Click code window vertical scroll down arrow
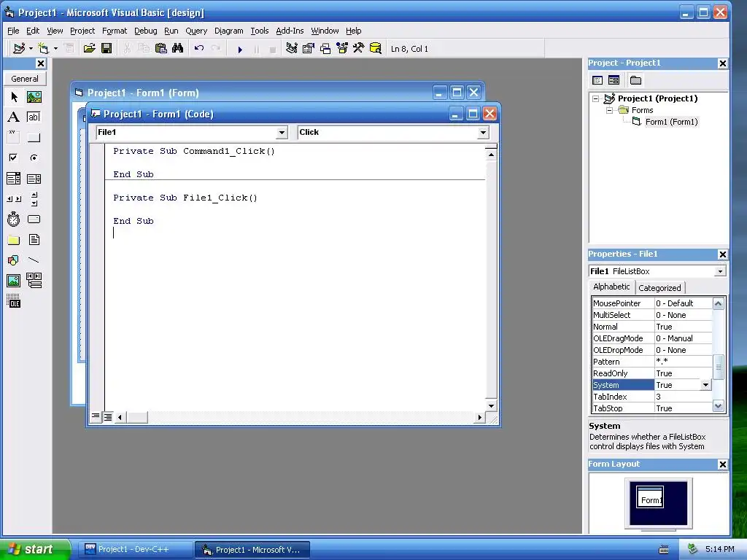 (491, 405)
